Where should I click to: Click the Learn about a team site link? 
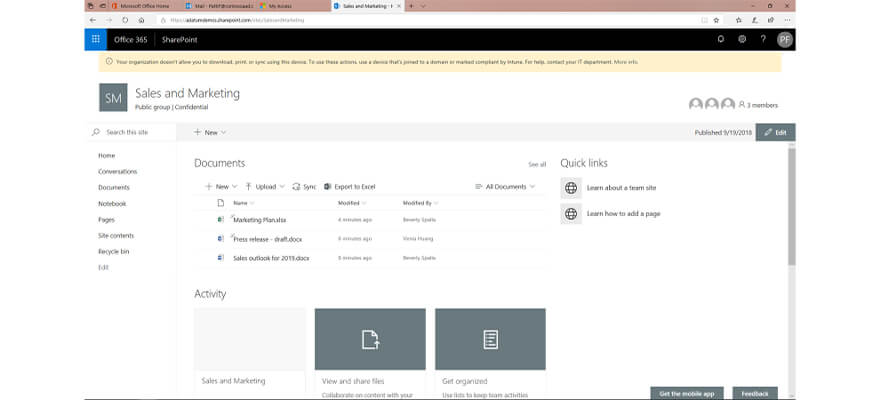click(621, 188)
